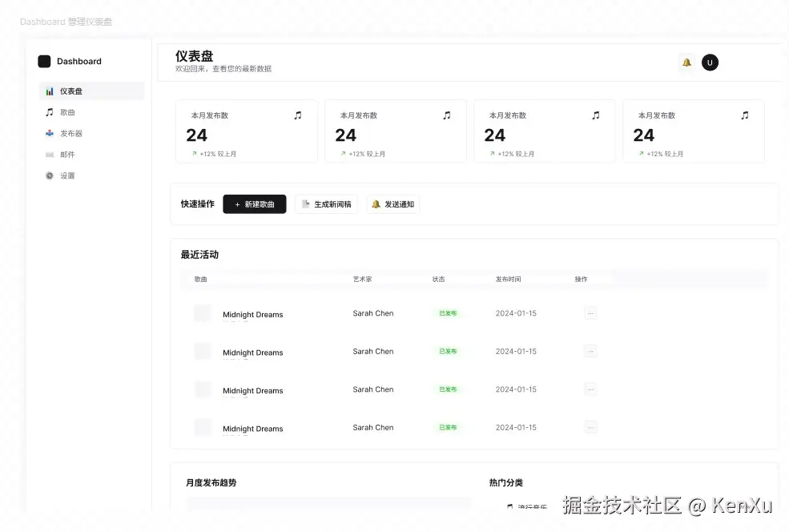Open 设置 in the sidebar

[91, 175]
